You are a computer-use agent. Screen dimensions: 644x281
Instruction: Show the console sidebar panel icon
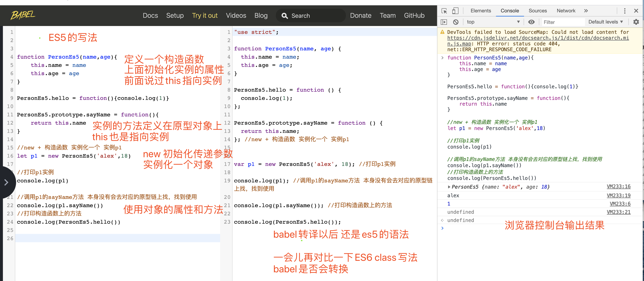click(444, 22)
